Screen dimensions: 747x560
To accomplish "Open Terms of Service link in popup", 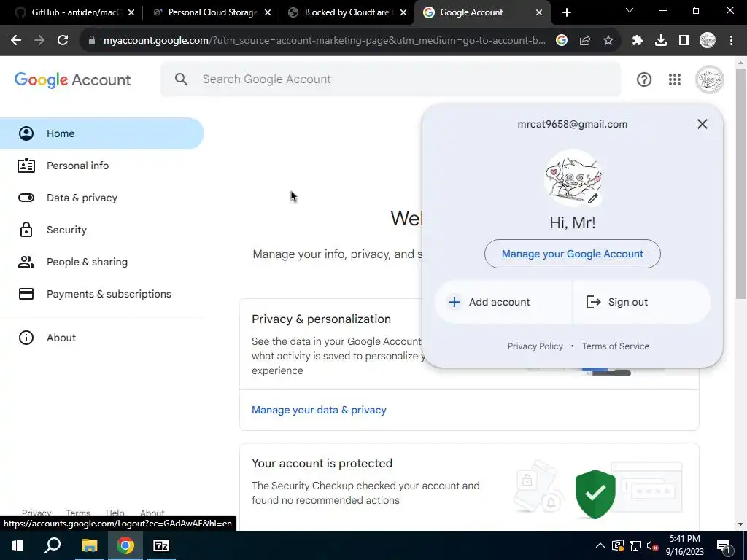I will pos(616,346).
